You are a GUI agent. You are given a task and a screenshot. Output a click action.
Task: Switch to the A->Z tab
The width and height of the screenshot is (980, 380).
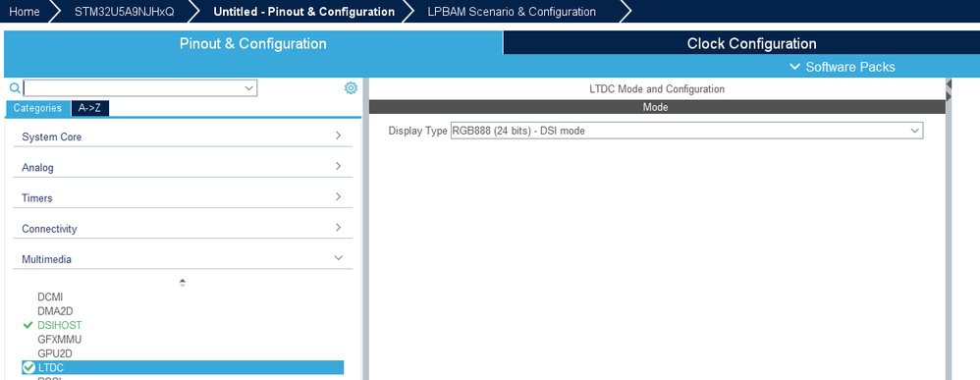[90, 108]
